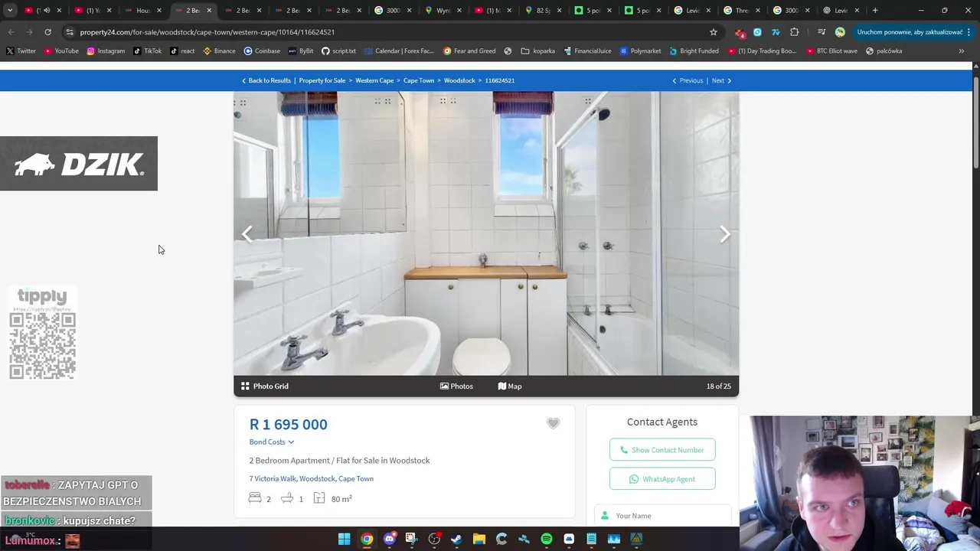The width and height of the screenshot is (980, 551).
Task: Click the browser back arrow
Action: pyautogui.click(x=11, y=32)
